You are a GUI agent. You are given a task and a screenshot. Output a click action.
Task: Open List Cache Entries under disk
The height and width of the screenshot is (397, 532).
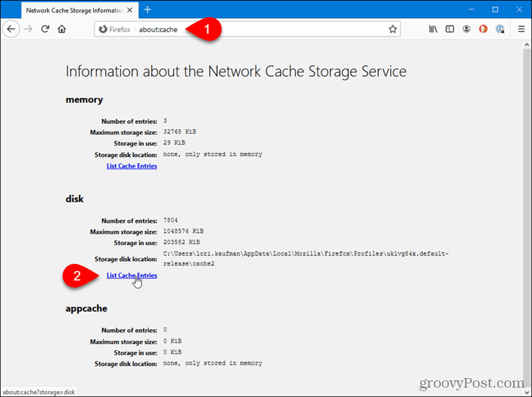tap(132, 276)
